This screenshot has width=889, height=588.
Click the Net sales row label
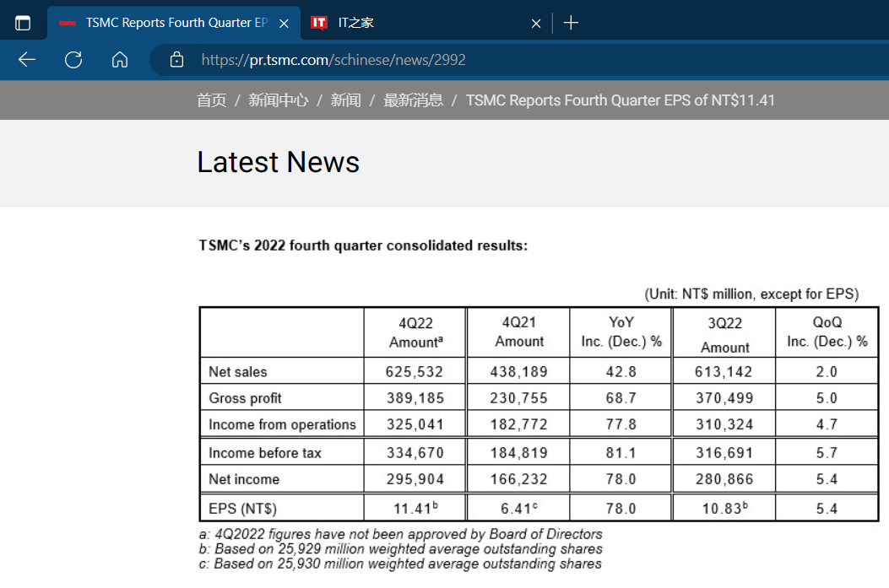tap(237, 371)
